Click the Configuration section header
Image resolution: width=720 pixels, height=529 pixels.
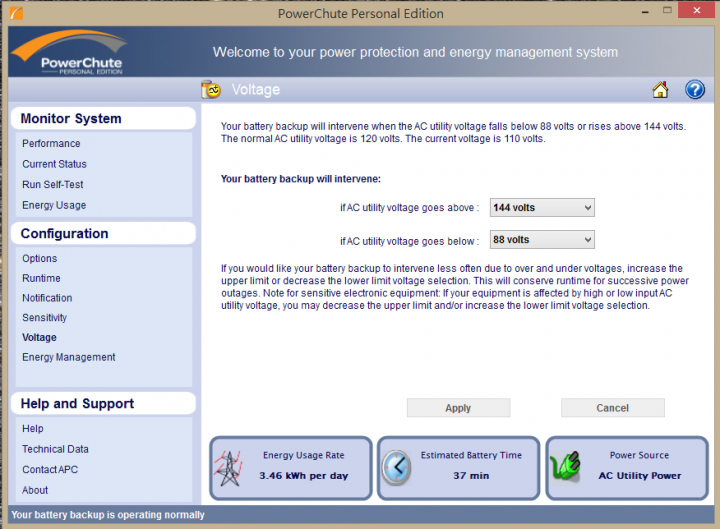(x=103, y=233)
